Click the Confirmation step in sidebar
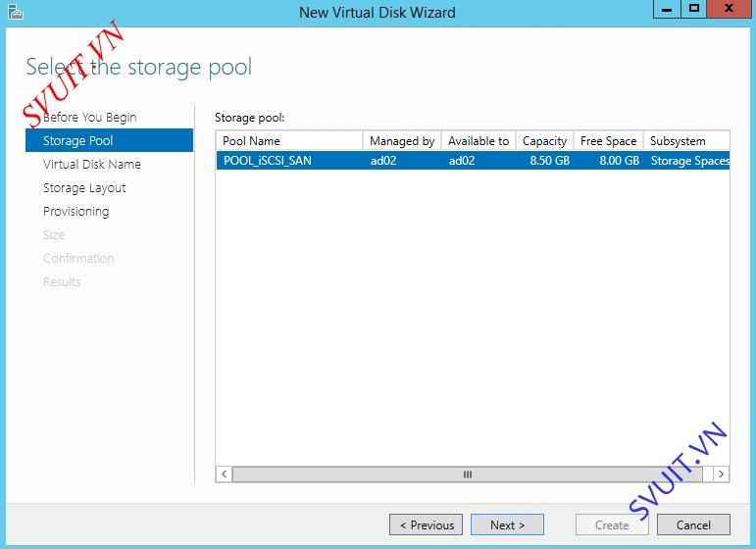The width and height of the screenshot is (756, 549). [78, 259]
